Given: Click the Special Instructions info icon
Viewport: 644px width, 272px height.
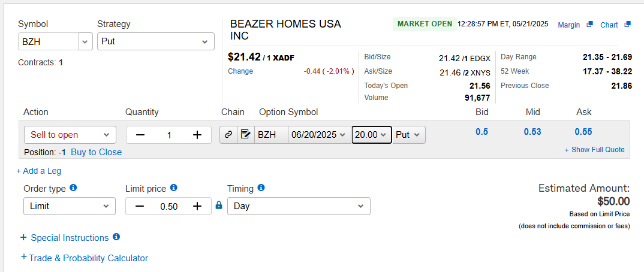Looking at the screenshot, I should pyautogui.click(x=116, y=237).
